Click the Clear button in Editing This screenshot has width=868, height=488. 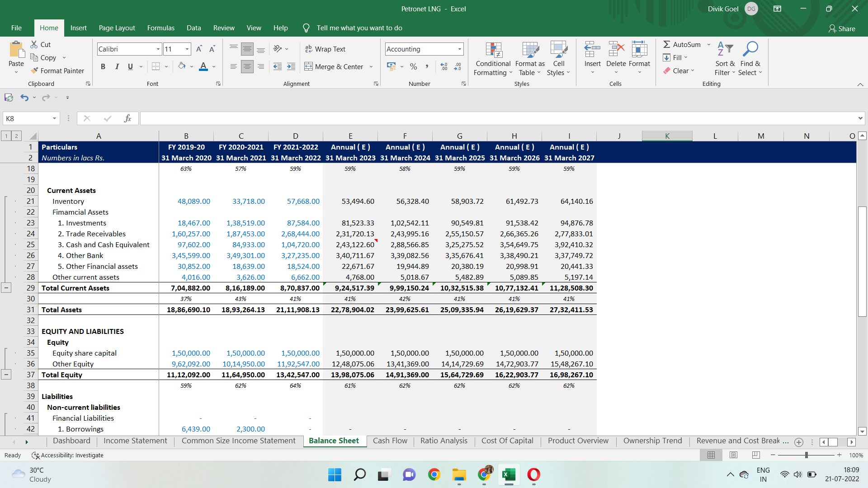(679, 70)
